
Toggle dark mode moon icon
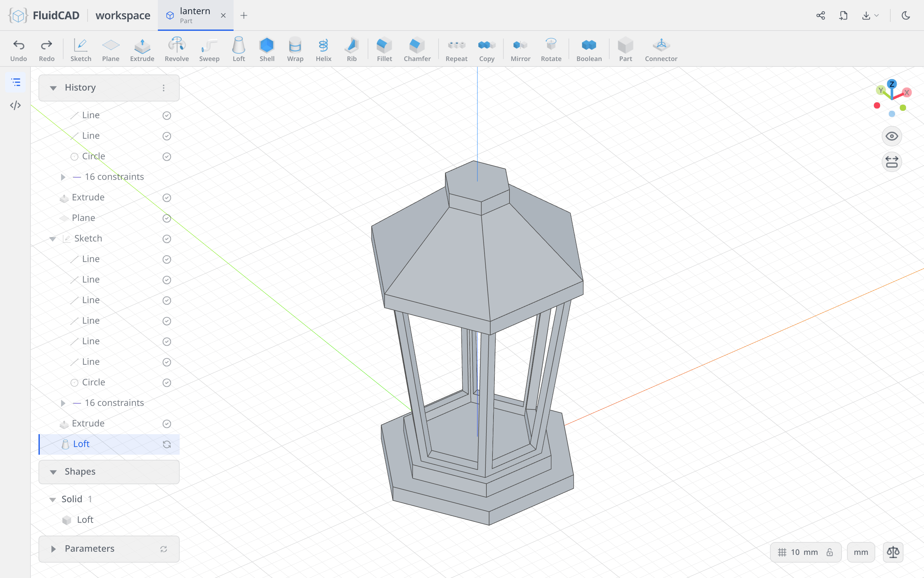tap(906, 15)
